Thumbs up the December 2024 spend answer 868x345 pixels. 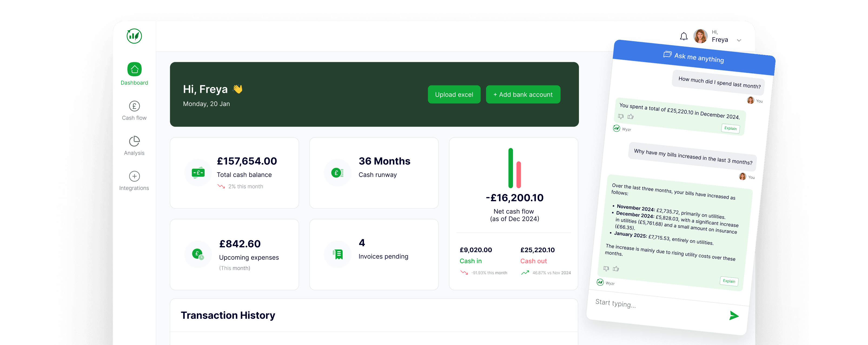tap(630, 117)
